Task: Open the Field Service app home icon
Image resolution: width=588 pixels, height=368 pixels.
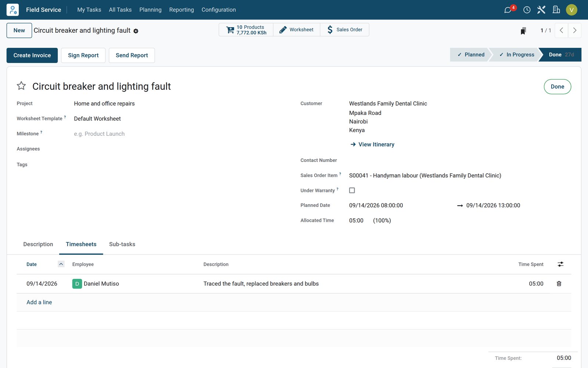Action: coord(12,10)
